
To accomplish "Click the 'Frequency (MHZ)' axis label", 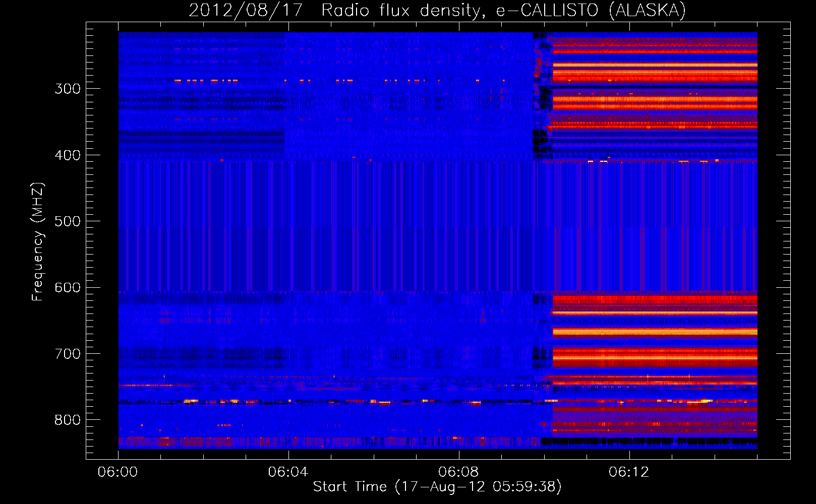I will pyautogui.click(x=38, y=242).
